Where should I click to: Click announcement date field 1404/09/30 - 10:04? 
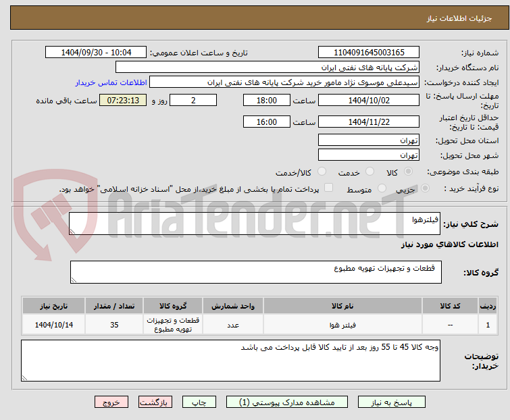click(x=96, y=53)
